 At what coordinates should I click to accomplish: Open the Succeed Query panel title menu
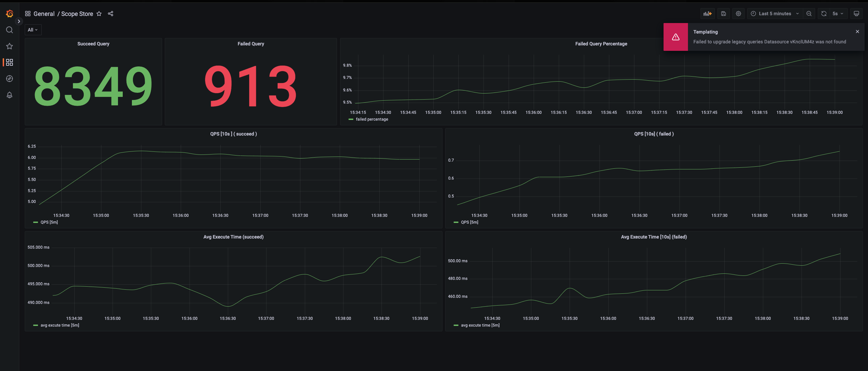93,44
